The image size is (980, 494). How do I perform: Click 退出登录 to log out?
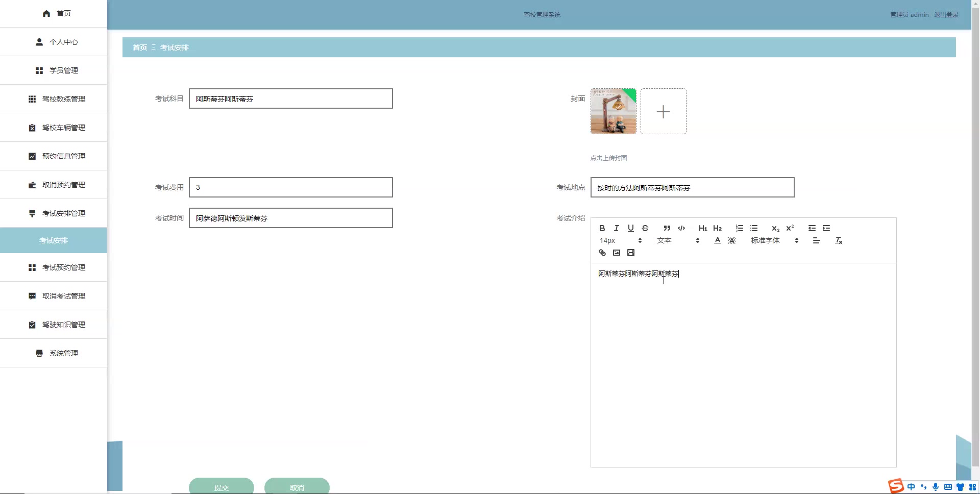point(946,14)
